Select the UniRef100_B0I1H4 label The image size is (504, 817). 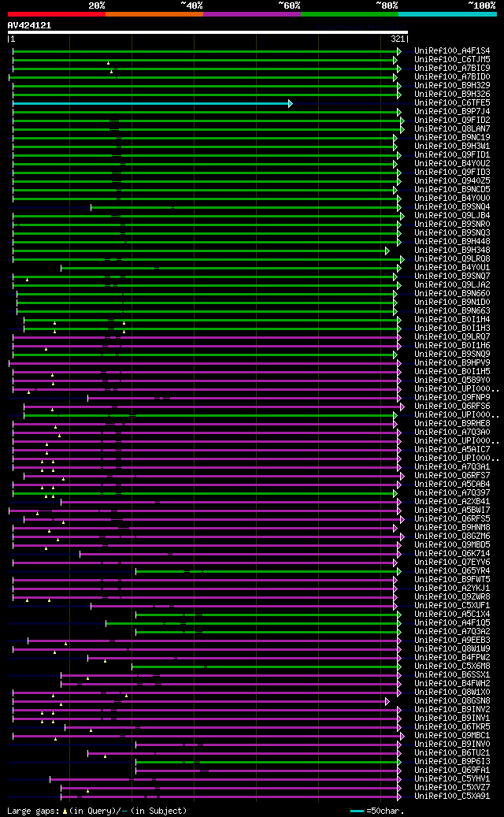coord(452,319)
